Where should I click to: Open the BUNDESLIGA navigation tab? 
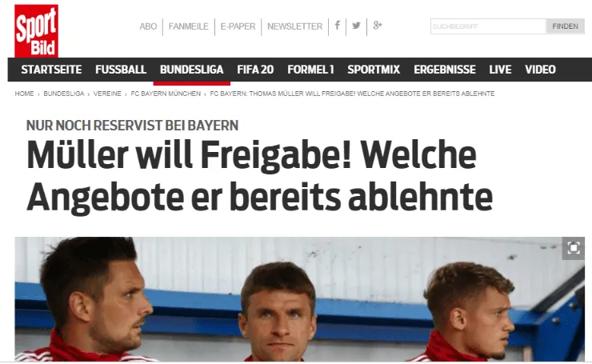click(x=191, y=70)
